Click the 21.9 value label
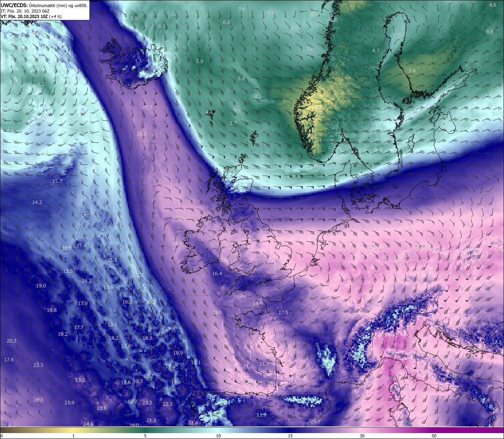This screenshot has height=439, width=504. coord(69,402)
